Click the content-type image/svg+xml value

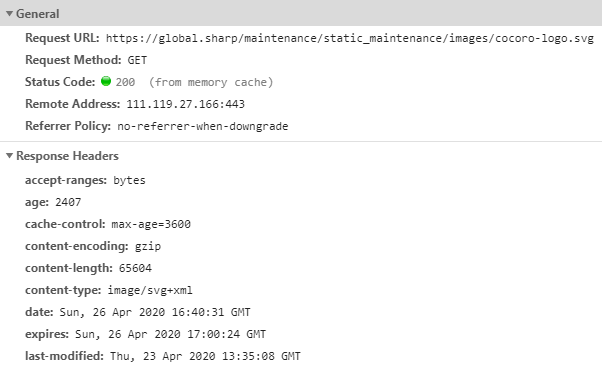pyautogui.click(x=150, y=290)
